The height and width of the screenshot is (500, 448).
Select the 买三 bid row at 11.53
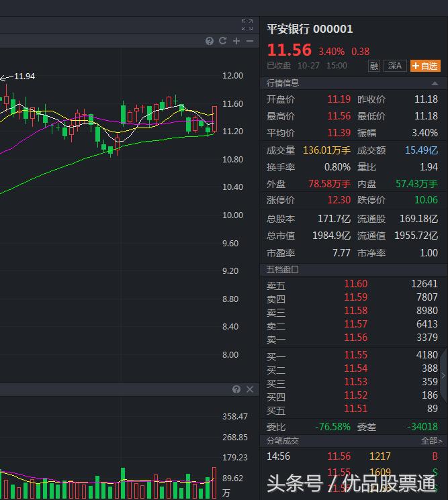(x=352, y=382)
